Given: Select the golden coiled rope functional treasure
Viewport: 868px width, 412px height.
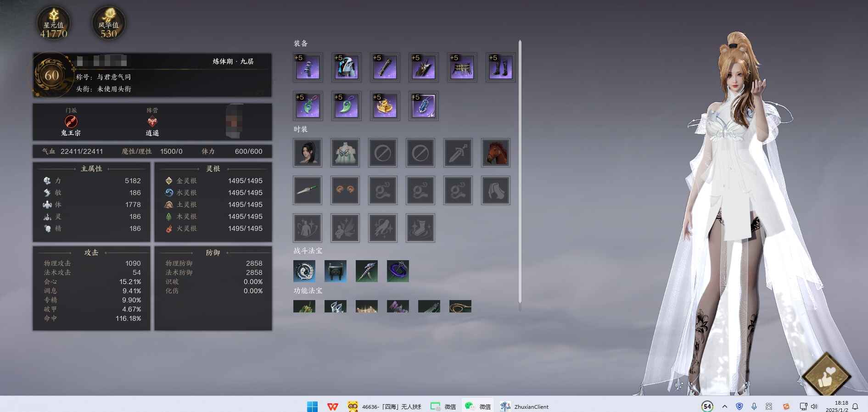Looking at the screenshot, I should (x=460, y=306).
